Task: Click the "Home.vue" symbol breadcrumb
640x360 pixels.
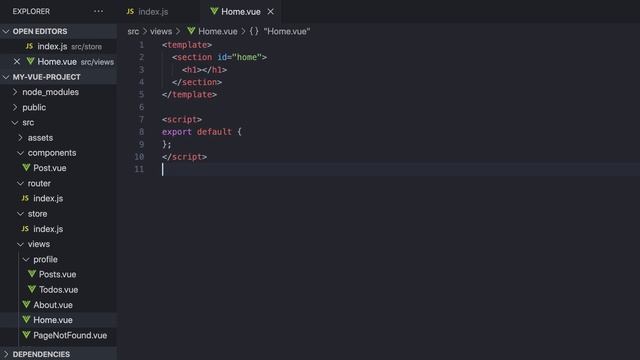Action: [287, 31]
